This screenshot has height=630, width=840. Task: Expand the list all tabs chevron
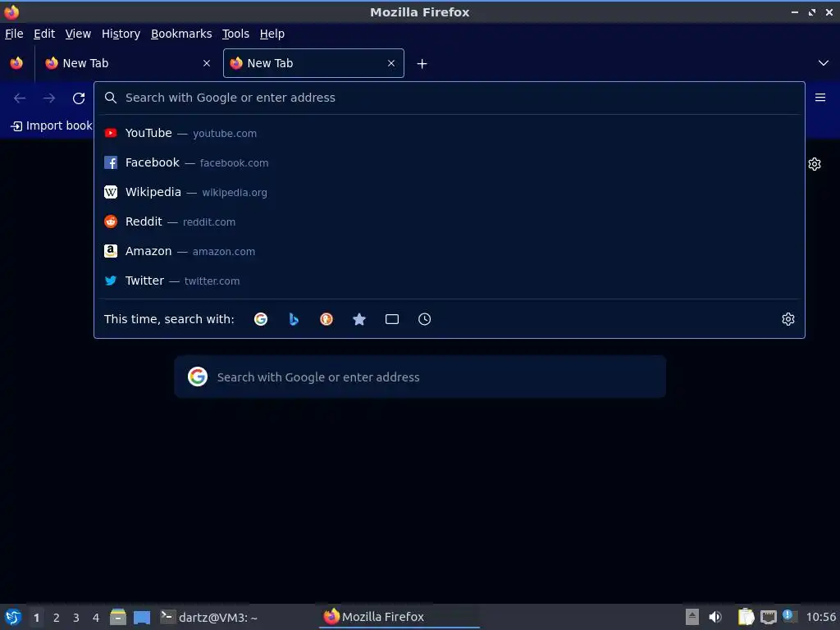point(824,63)
